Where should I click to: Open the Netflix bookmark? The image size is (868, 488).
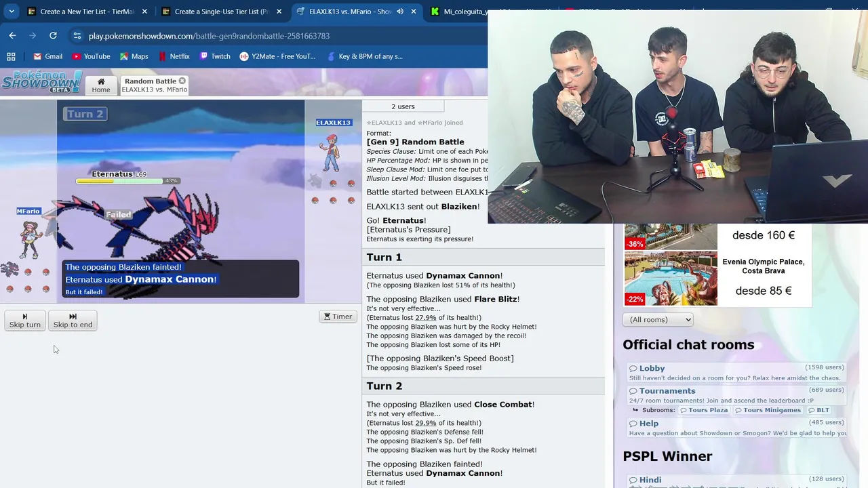coord(174,56)
